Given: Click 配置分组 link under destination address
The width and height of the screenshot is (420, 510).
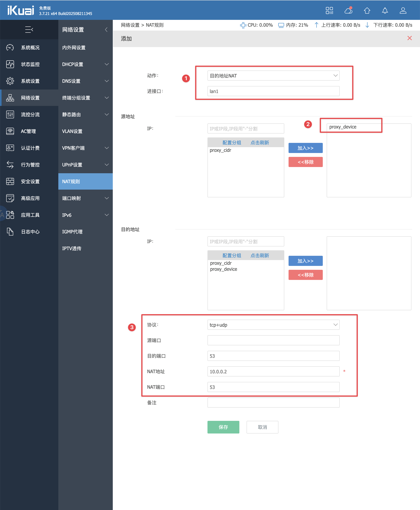Looking at the screenshot, I should click(x=232, y=255).
